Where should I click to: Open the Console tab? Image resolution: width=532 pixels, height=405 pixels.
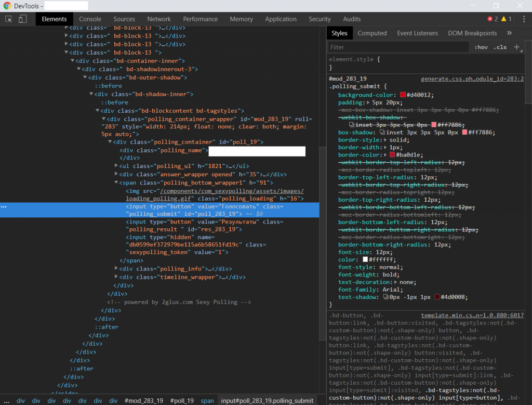(90, 19)
